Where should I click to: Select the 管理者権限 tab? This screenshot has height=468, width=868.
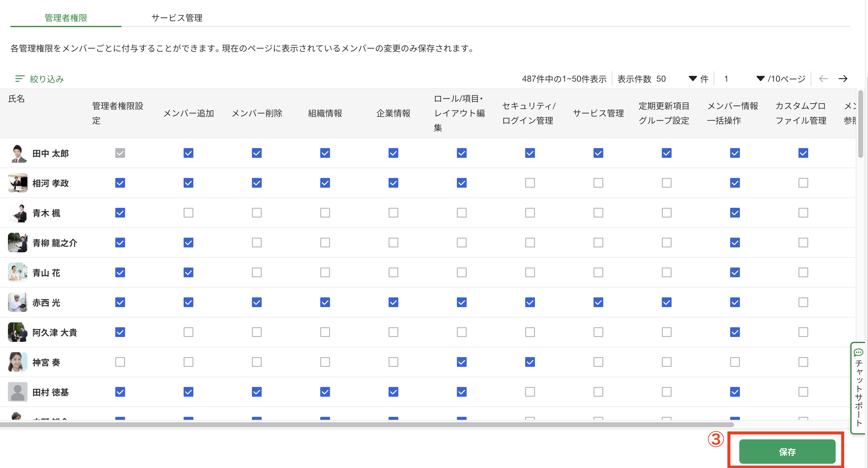[66, 17]
